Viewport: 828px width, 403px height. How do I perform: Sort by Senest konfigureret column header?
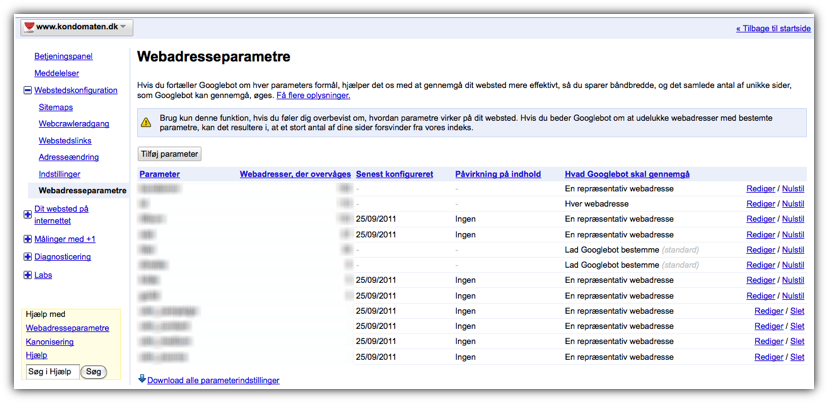pos(395,174)
